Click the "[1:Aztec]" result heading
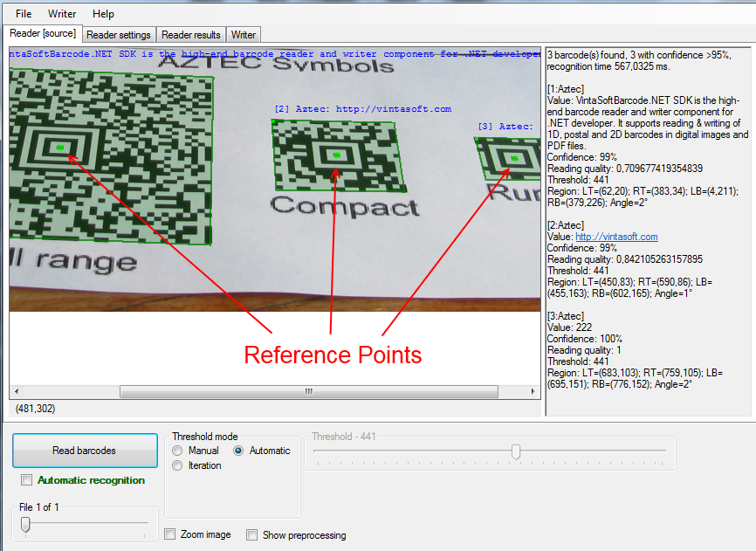The width and height of the screenshot is (756, 551). point(566,89)
